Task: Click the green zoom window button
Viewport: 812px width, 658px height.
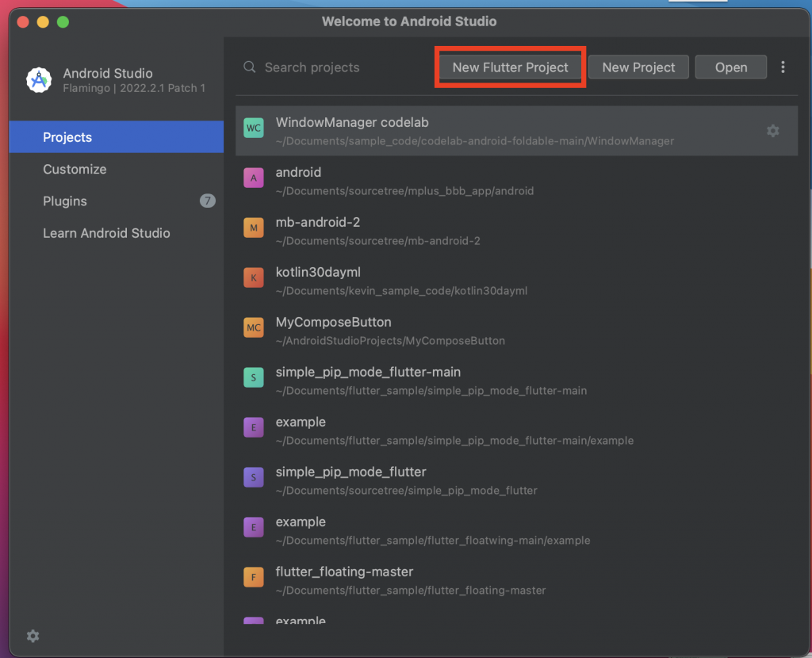Action: [x=63, y=21]
